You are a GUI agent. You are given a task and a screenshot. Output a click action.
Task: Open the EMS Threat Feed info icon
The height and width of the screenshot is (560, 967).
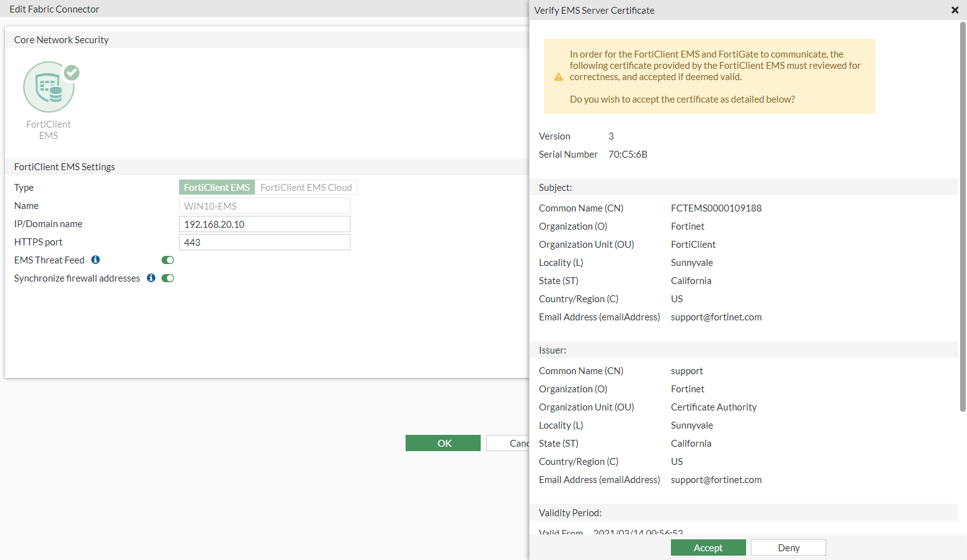pos(96,260)
